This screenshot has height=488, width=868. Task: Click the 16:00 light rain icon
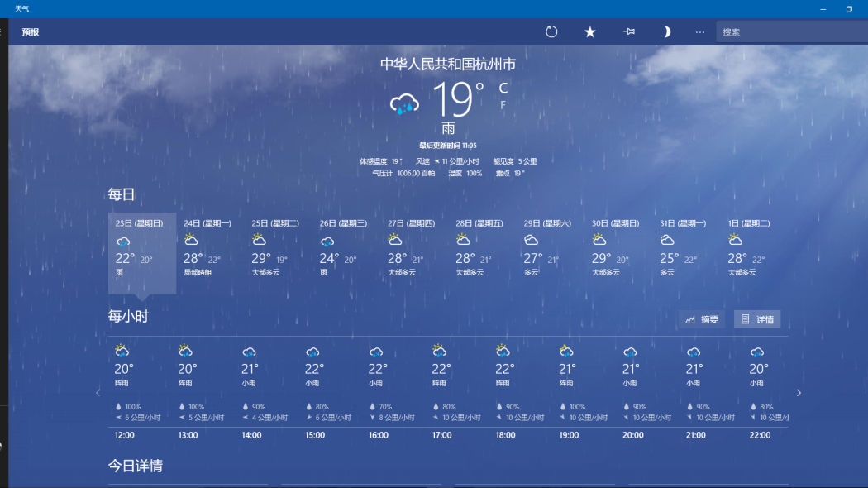(x=376, y=352)
